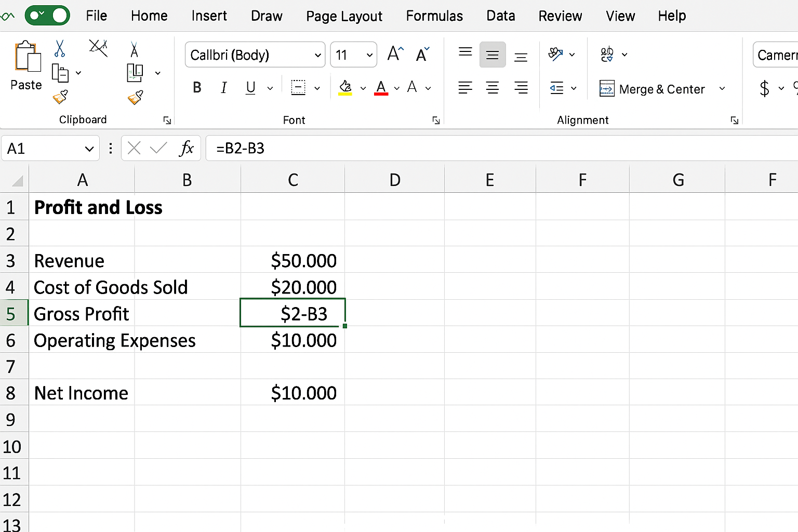Click the fx Insert Function icon

click(x=186, y=149)
